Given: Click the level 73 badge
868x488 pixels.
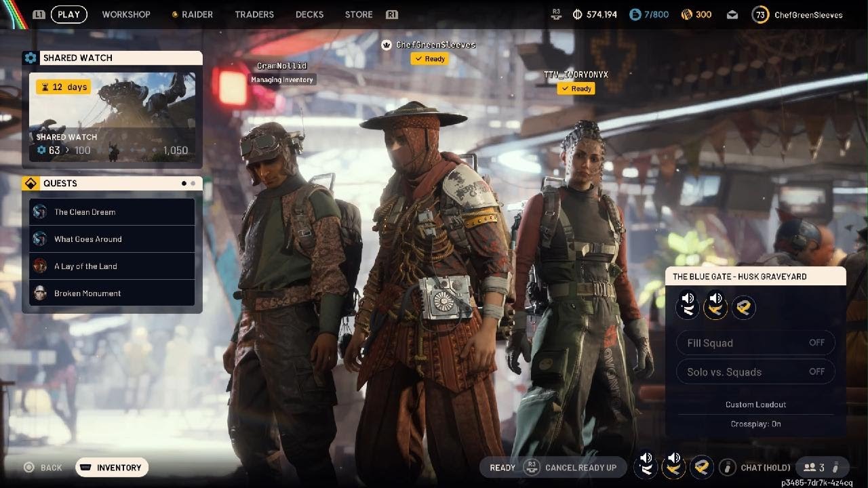Looking at the screenshot, I should (x=760, y=14).
